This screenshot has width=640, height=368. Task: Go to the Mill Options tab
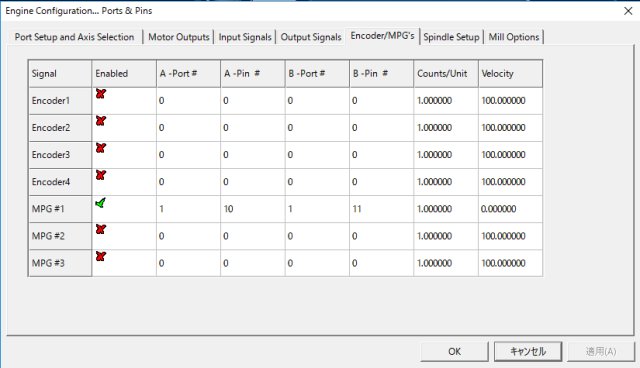514,37
